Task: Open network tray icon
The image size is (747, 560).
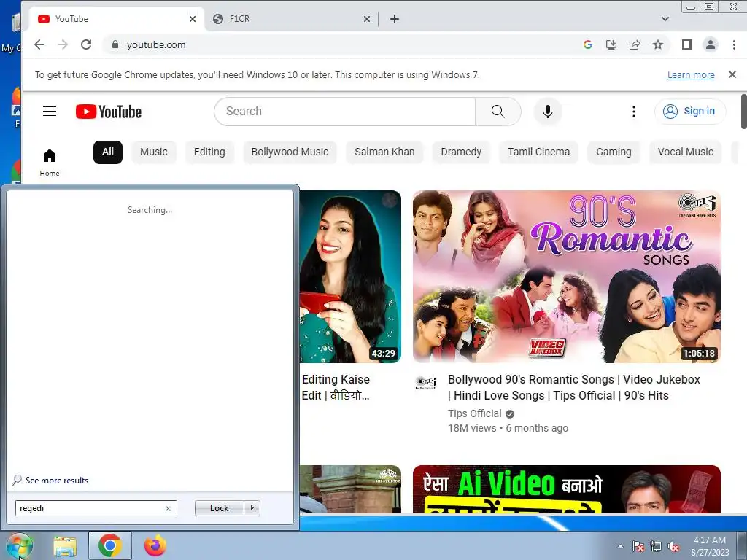Action: (x=656, y=547)
